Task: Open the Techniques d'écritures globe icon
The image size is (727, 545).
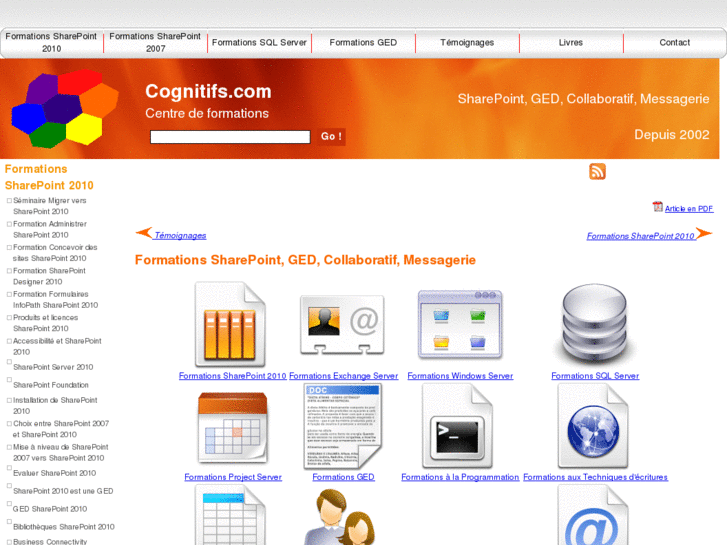Action: click(593, 426)
